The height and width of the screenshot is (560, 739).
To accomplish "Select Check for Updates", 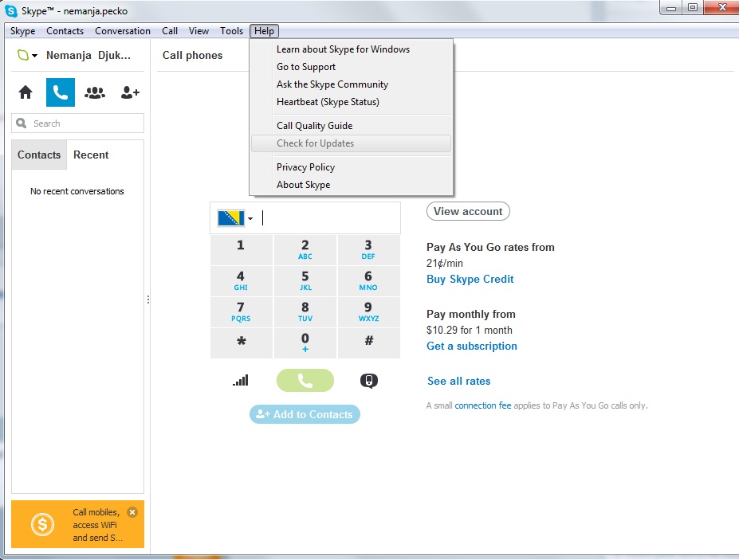I will [351, 143].
